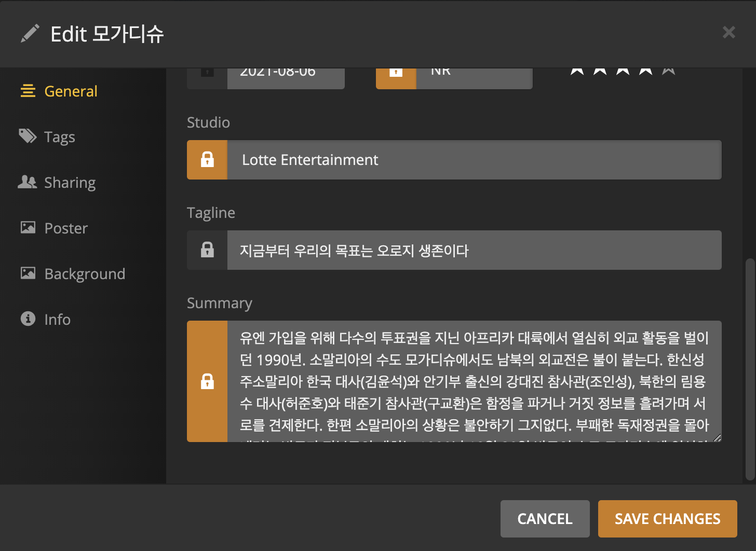The height and width of the screenshot is (551, 756).
Task: Click the Save Changes button
Action: [667, 519]
